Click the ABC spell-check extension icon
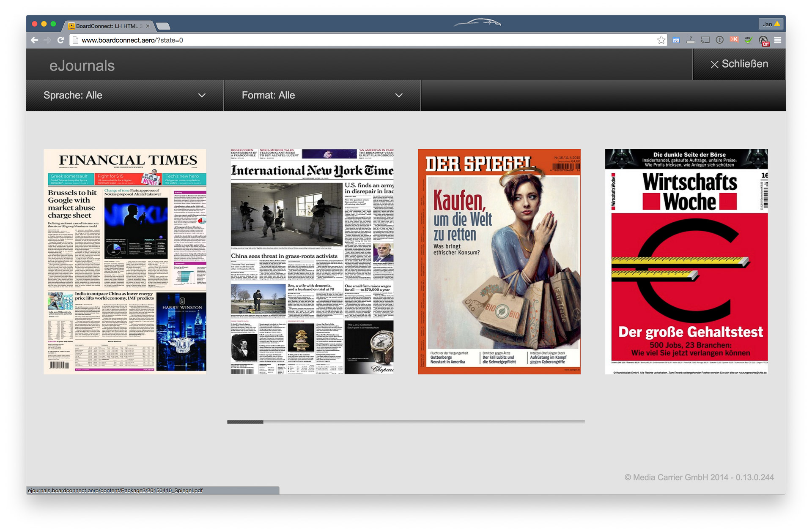This screenshot has width=812, height=532. pos(748,40)
